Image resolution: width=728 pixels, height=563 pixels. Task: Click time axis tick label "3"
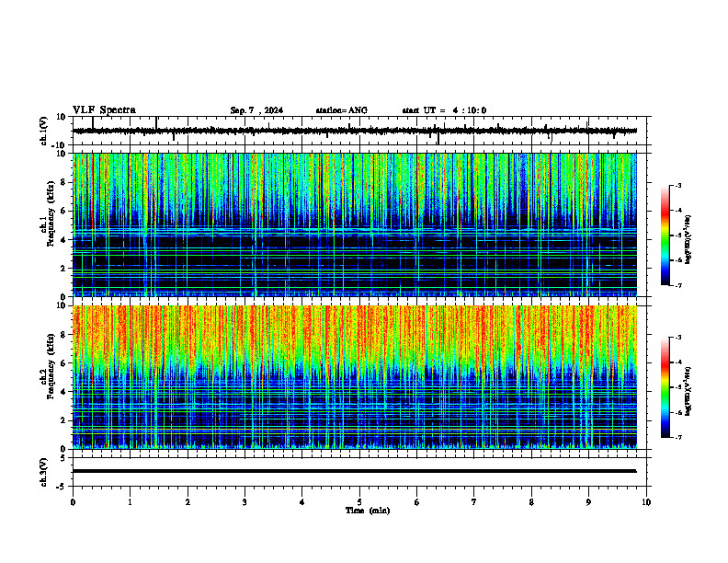(x=245, y=502)
